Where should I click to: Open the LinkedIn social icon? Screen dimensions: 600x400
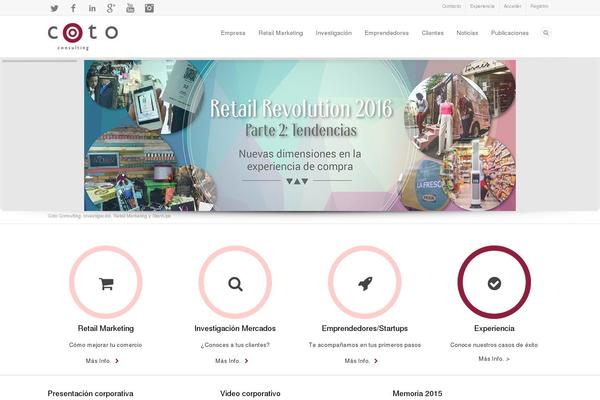pos(92,8)
